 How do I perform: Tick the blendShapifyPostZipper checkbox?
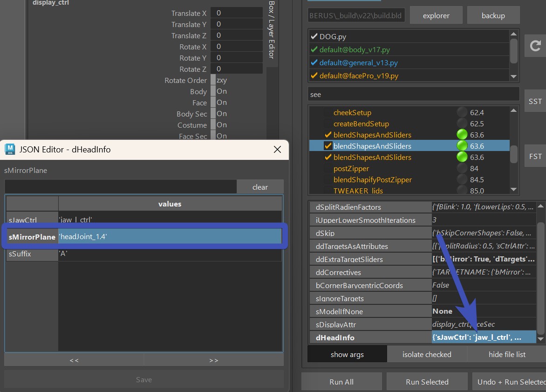[328, 179]
